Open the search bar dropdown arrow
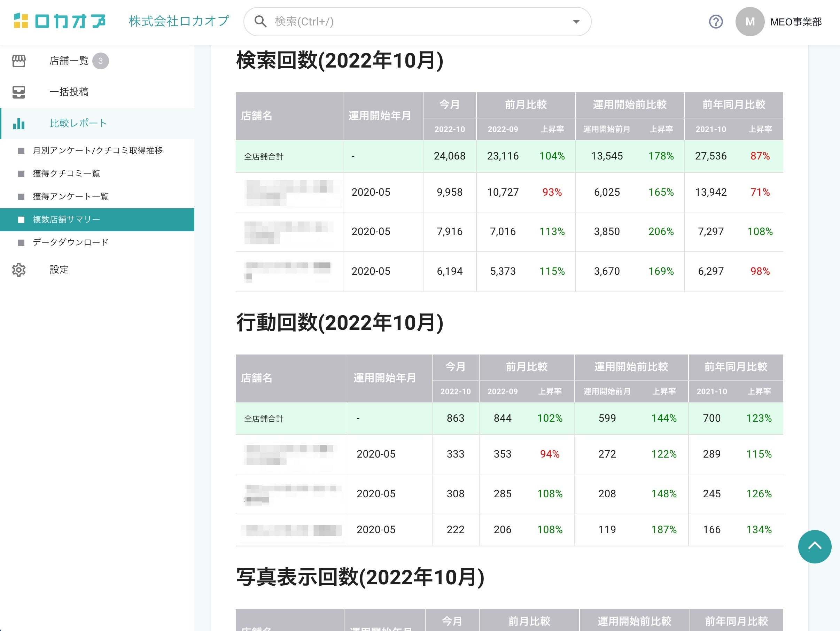 coord(575,22)
